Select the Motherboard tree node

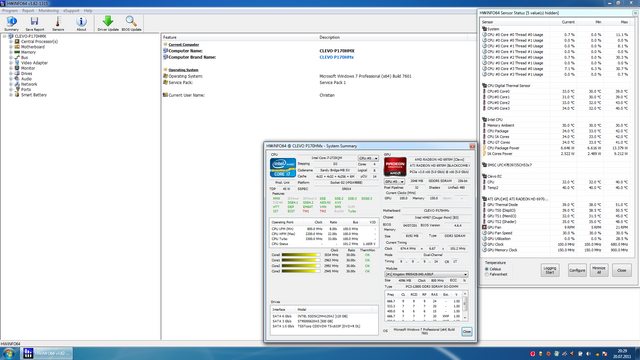tap(33, 47)
